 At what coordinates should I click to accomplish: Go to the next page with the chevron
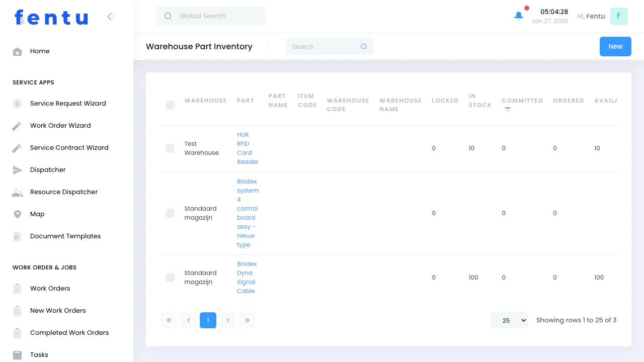(x=227, y=320)
